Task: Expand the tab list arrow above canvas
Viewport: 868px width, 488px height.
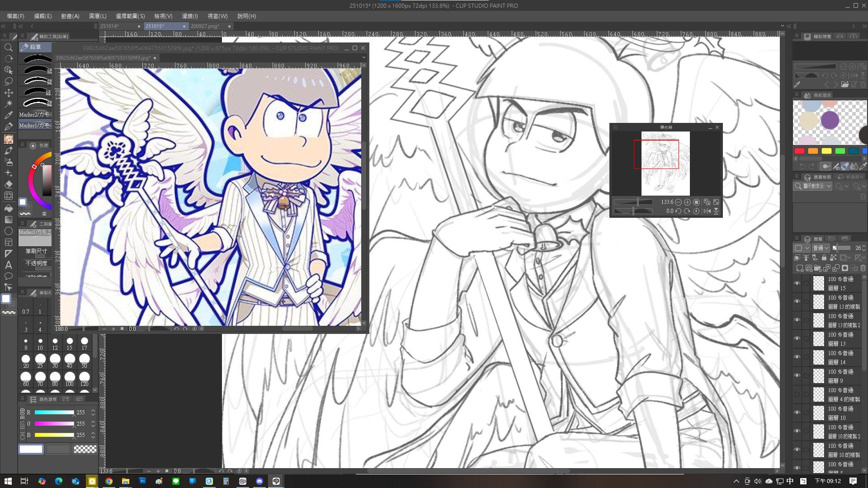Action: 782,26
